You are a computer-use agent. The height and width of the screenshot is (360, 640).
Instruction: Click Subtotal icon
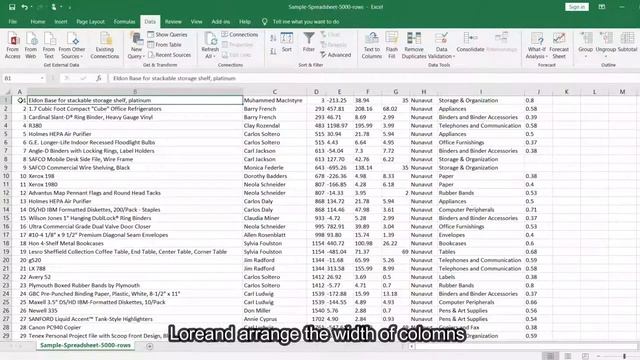coord(627,42)
